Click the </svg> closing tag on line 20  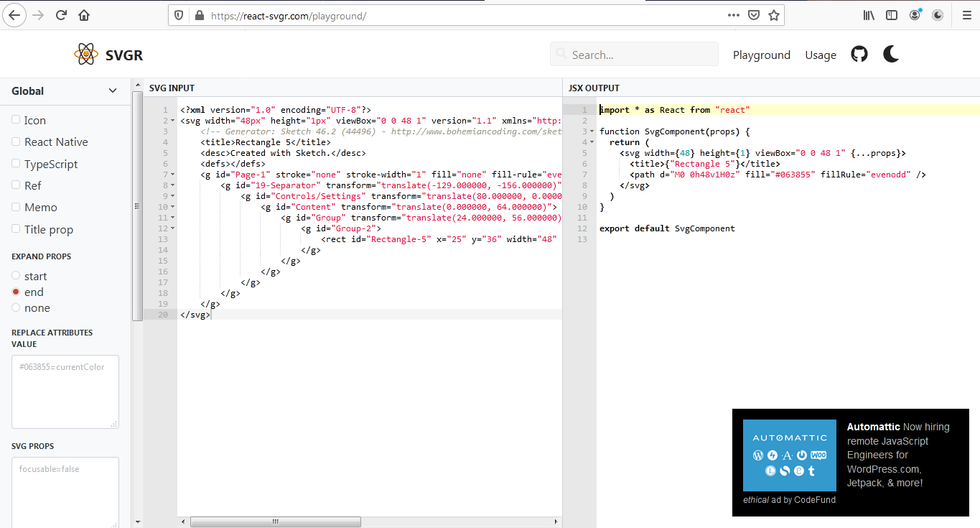[x=195, y=315]
